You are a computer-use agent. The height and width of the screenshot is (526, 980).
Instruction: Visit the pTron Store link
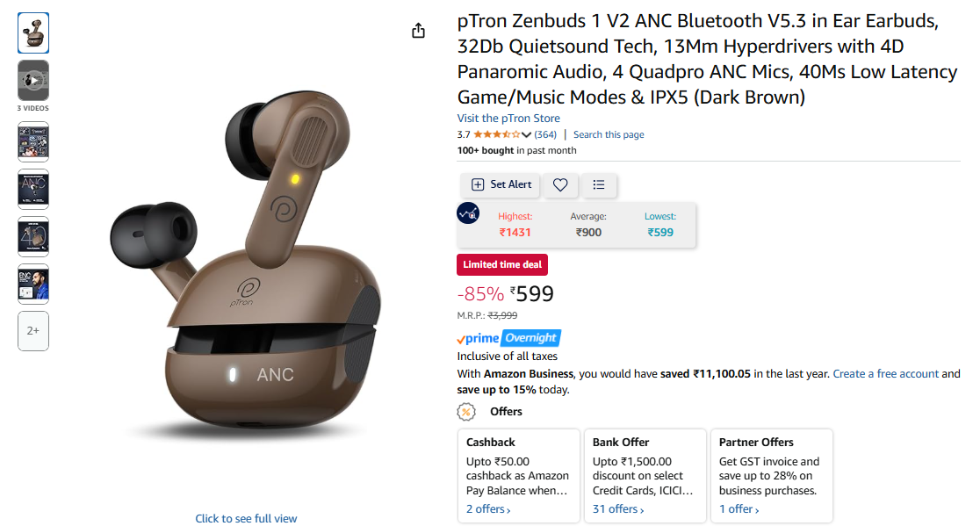508,118
